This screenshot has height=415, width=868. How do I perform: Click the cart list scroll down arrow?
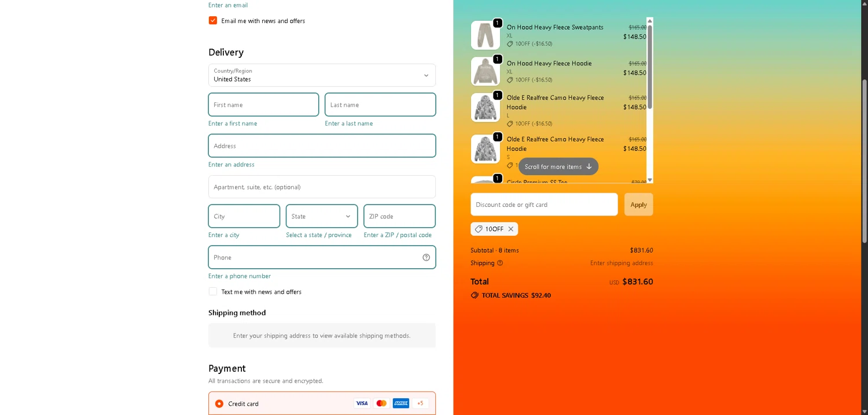click(x=650, y=180)
